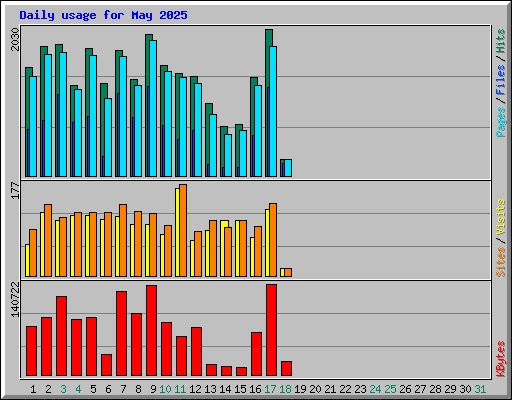Viewport: 512px width, 400px height.
Task: Click day label 5 on the axis
Action: pos(93,389)
